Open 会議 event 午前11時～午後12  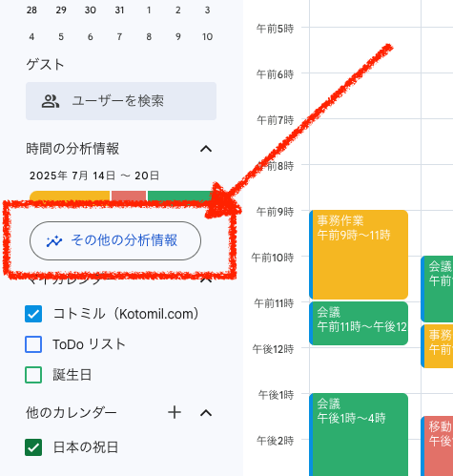(x=359, y=323)
